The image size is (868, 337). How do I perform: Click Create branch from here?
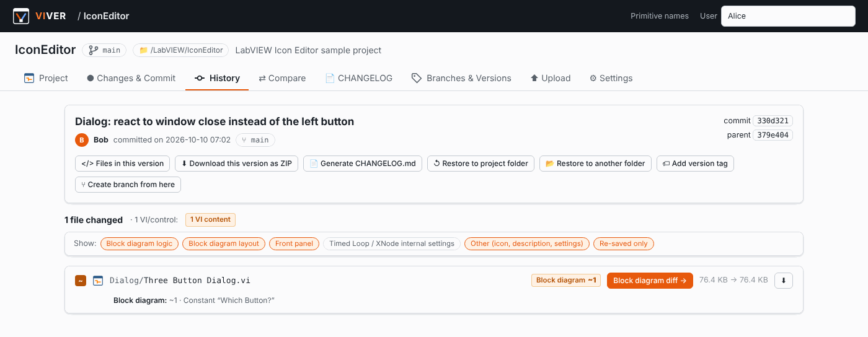pos(128,185)
